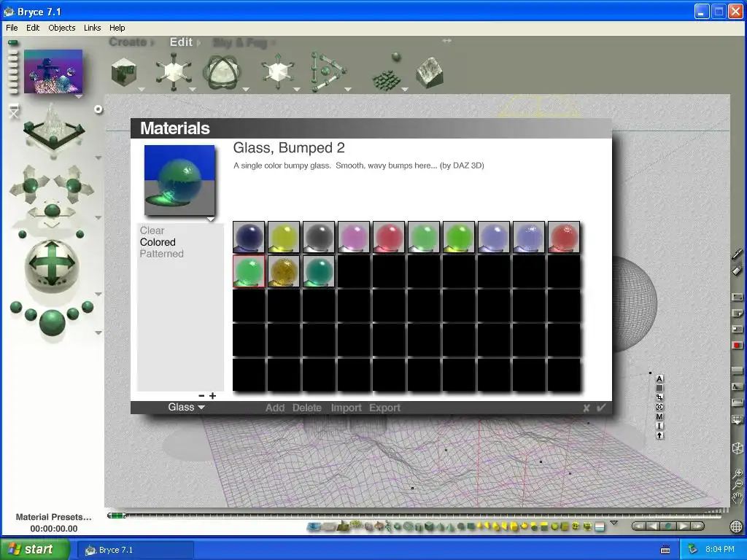Select the Clear glass category
Image resolution: width=747 pixels, height=560 pixels.
pyautogui.click(x=152, y=230)
